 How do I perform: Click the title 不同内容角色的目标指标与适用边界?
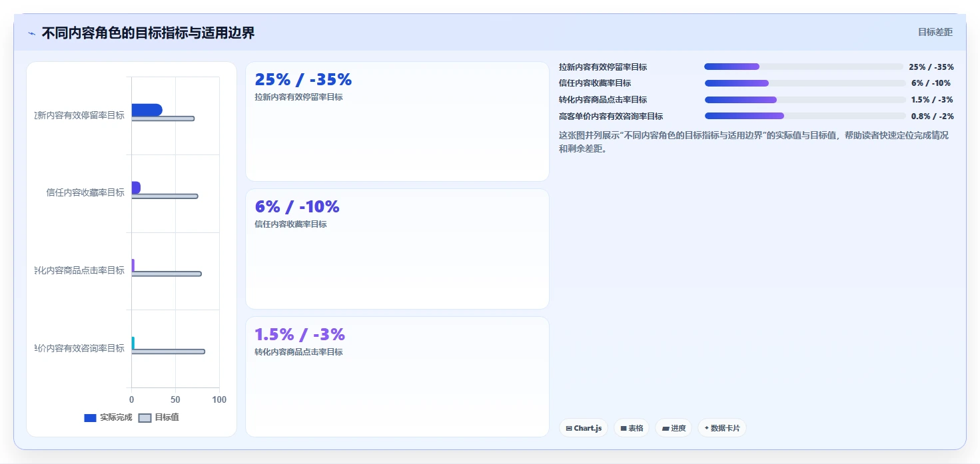pos(148,33)
